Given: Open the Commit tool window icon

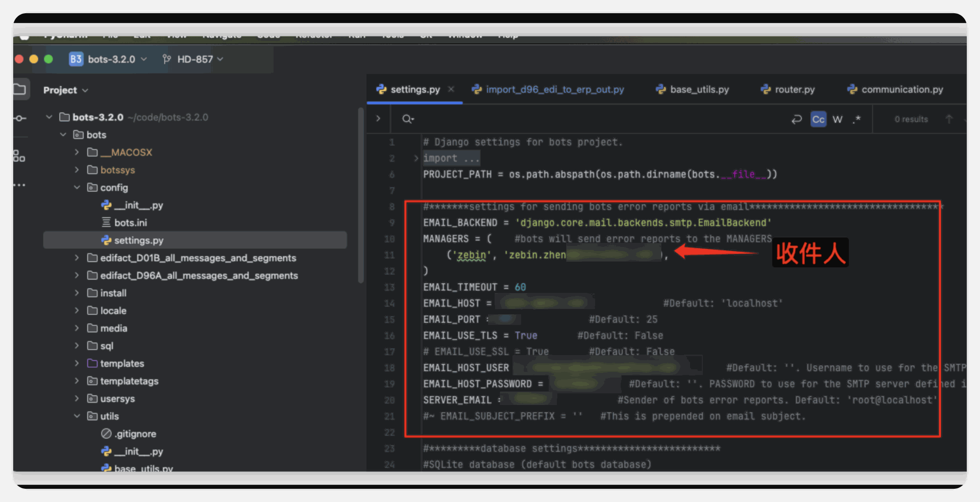Looking at the screenshot, I should point(20,118).
